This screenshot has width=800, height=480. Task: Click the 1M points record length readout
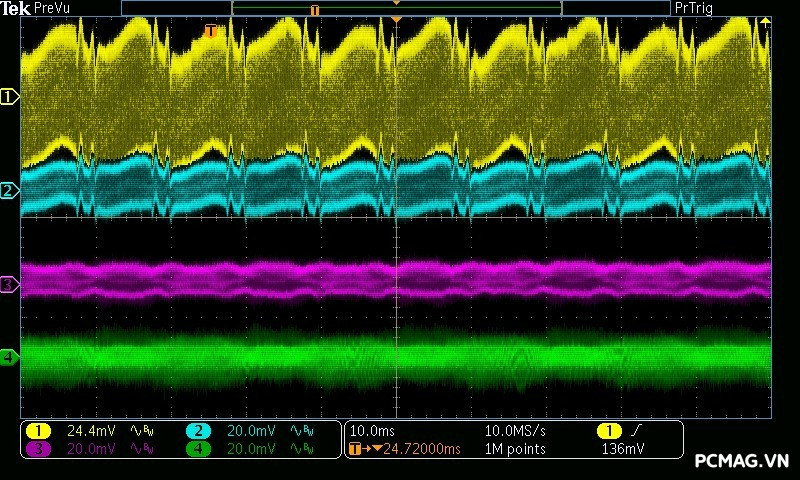(515, 449)
